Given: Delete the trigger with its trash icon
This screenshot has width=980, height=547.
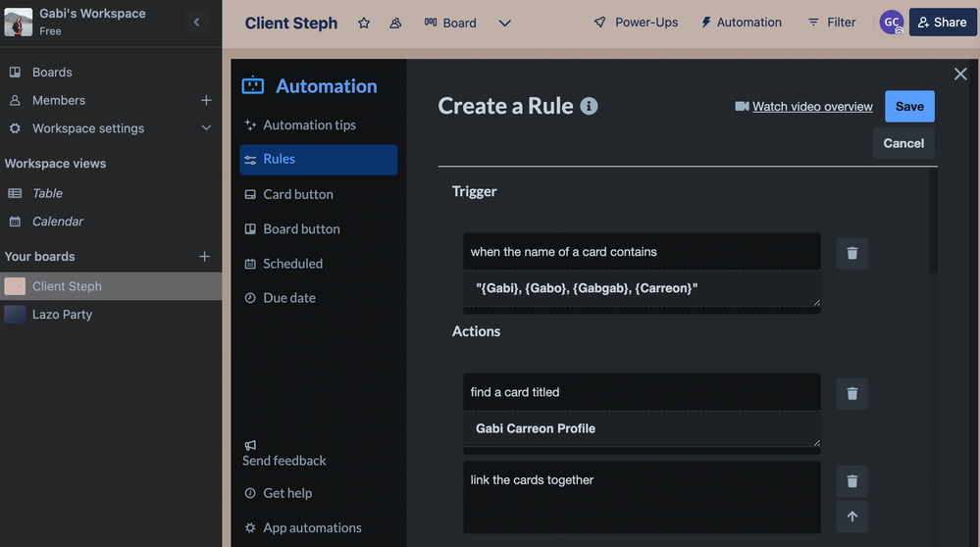Looking at the screenshot, I should [x=851, y=253].
